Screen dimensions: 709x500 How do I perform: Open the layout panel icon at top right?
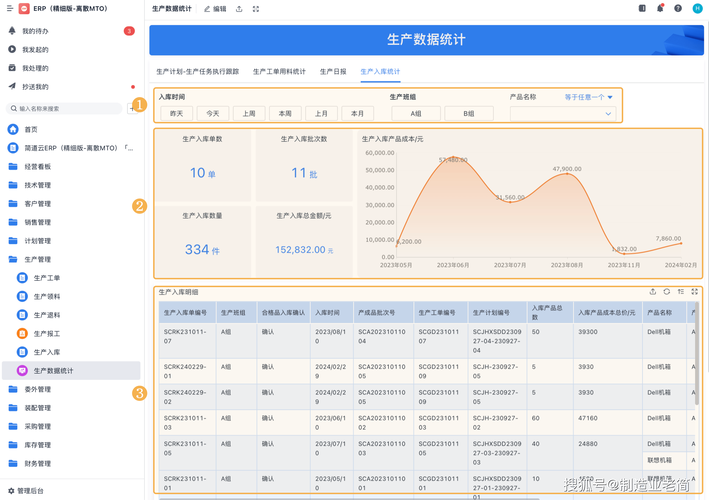pos(642,8)
